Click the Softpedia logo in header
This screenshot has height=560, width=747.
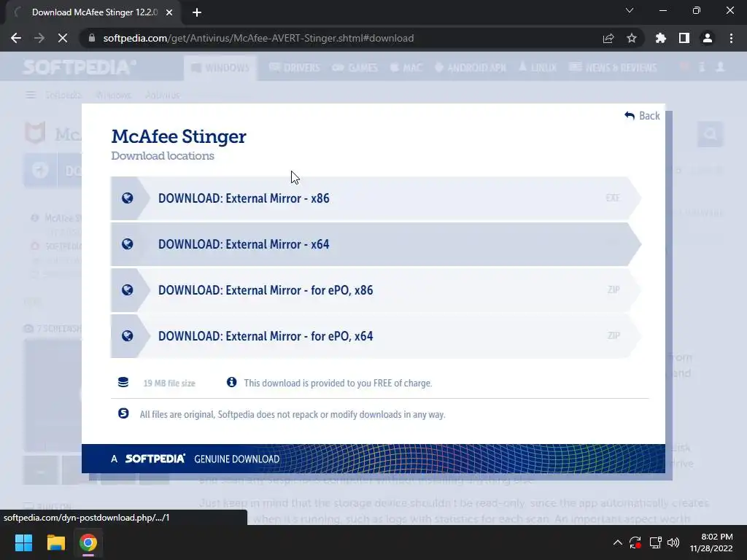click(x=80, y=67)
